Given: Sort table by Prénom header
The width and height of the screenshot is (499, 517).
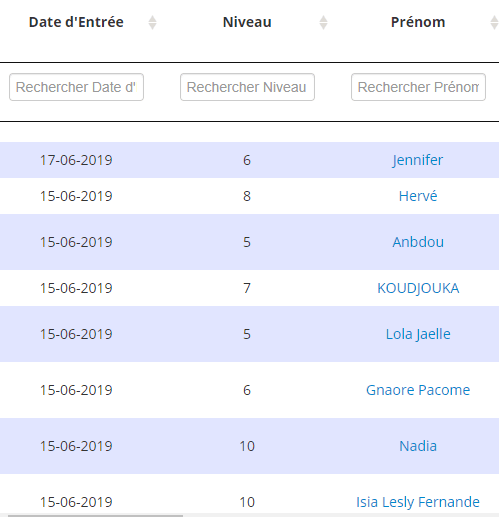Looking at the screenshot, I should pos(418,22).
